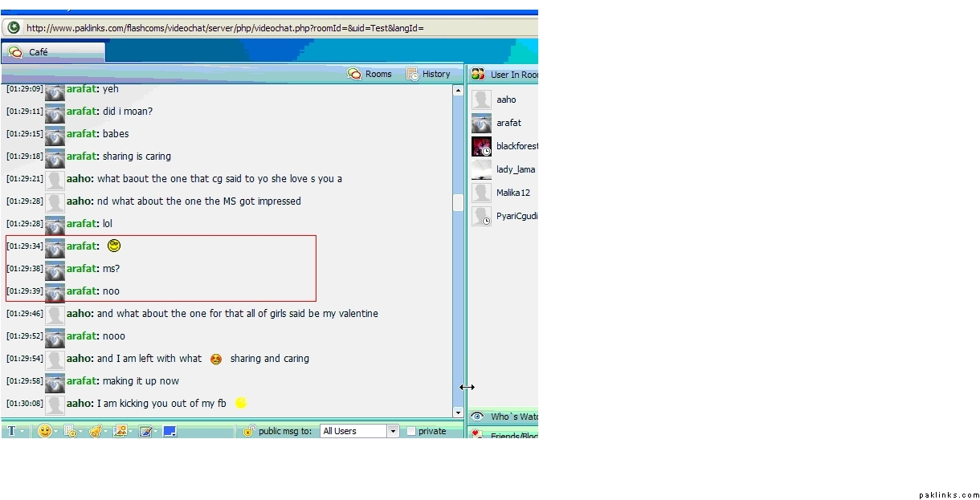Switch to the Café room tab
Image resolution: width=980 pixels, height=500 pixels.
click(53, 52)
